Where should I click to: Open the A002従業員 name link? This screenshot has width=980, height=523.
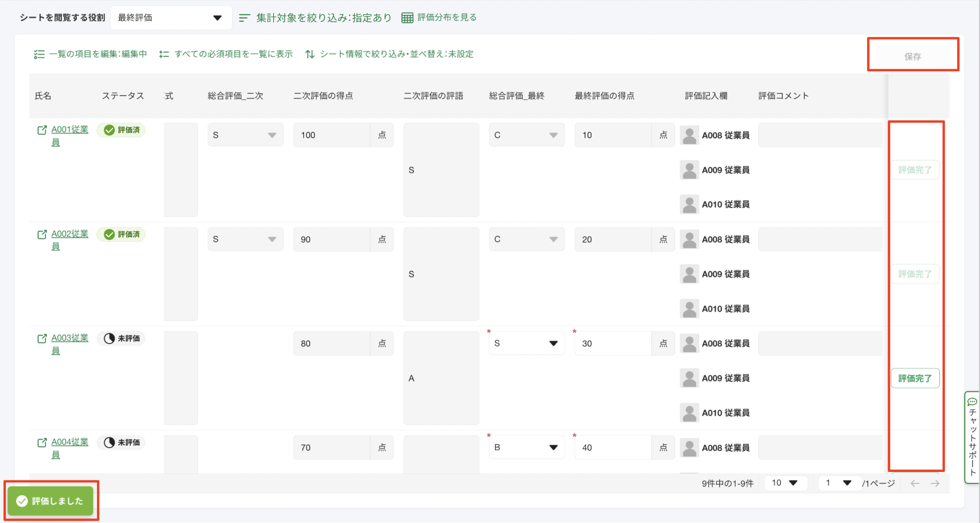[70, 234]
